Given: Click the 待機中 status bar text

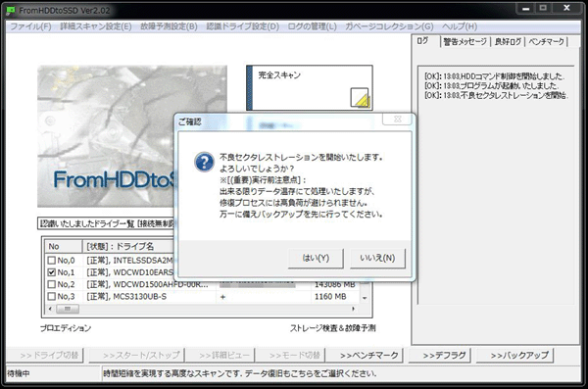Looking at the screenshot, I should click(x=18, y=373).
